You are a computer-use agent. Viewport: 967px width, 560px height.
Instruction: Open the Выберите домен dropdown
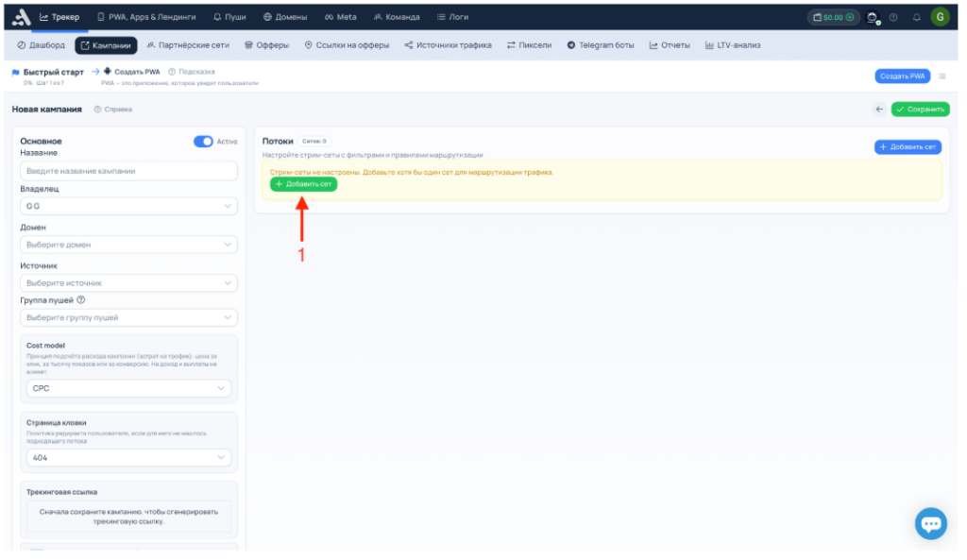(x=128, y=245)
